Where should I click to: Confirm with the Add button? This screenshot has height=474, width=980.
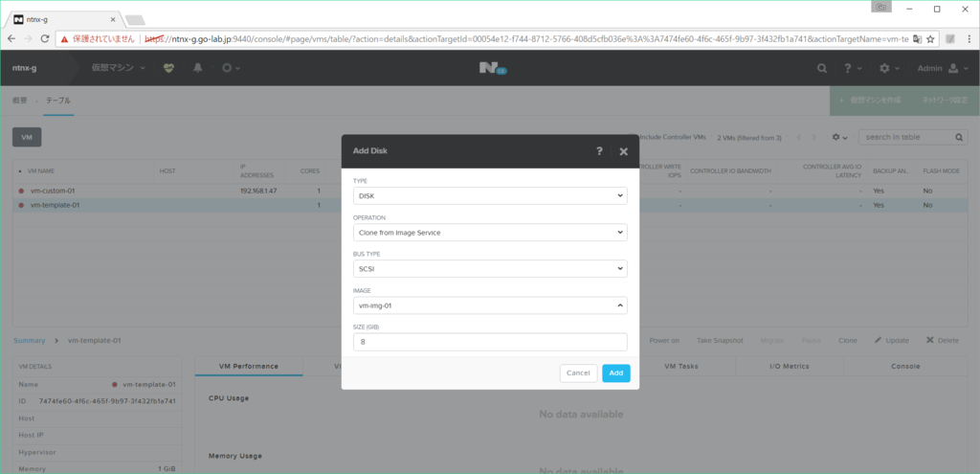coord(616,372)
